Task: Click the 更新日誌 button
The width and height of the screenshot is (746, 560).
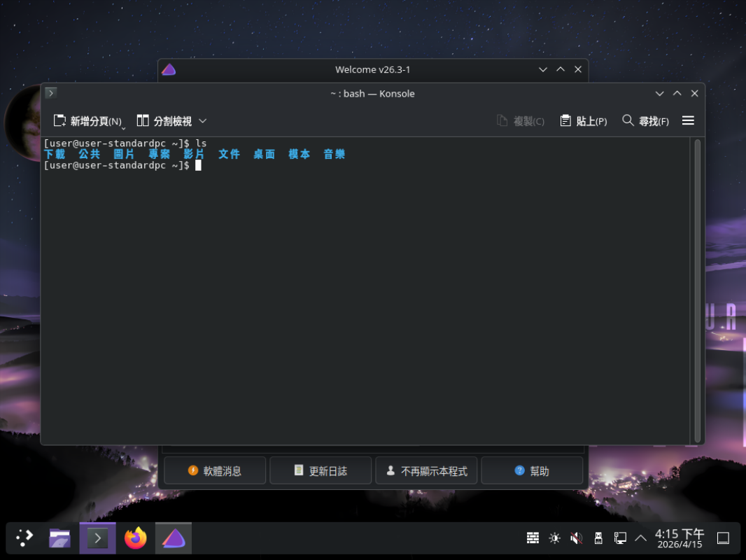Action: click(x=321, y=471)
